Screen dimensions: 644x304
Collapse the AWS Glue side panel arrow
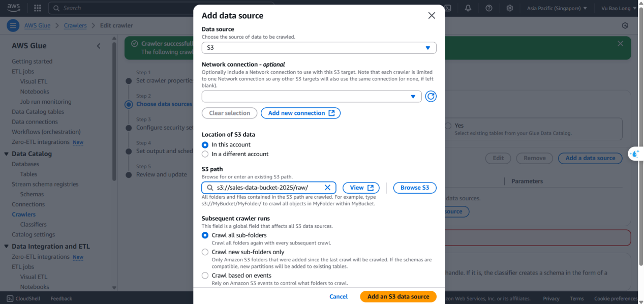click(x=99, y=46)
